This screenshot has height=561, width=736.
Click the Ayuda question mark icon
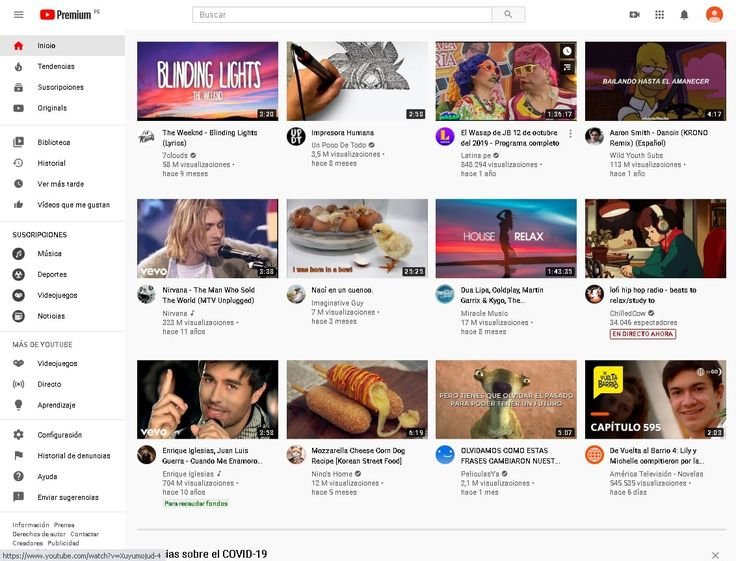click(18, 476)
